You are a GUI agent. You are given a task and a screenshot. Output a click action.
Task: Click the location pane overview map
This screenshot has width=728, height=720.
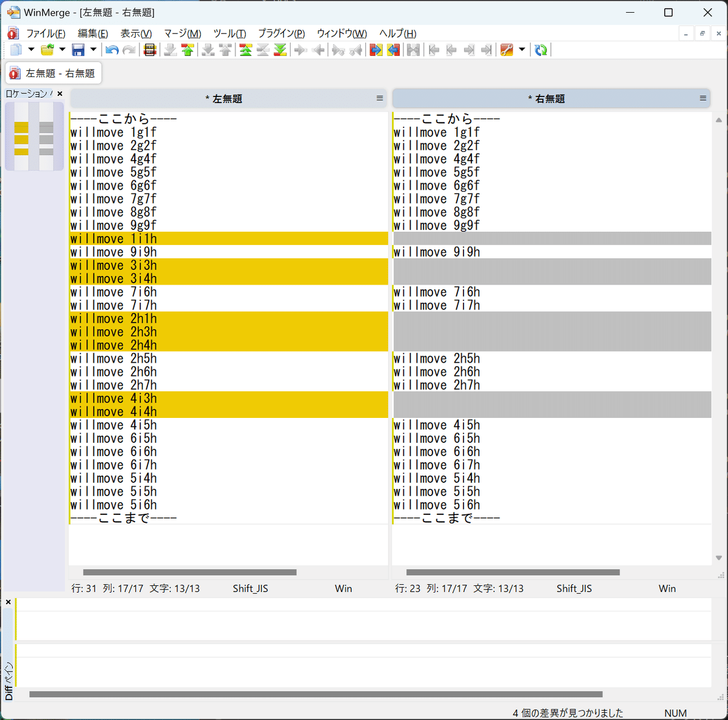coord(34,136)
